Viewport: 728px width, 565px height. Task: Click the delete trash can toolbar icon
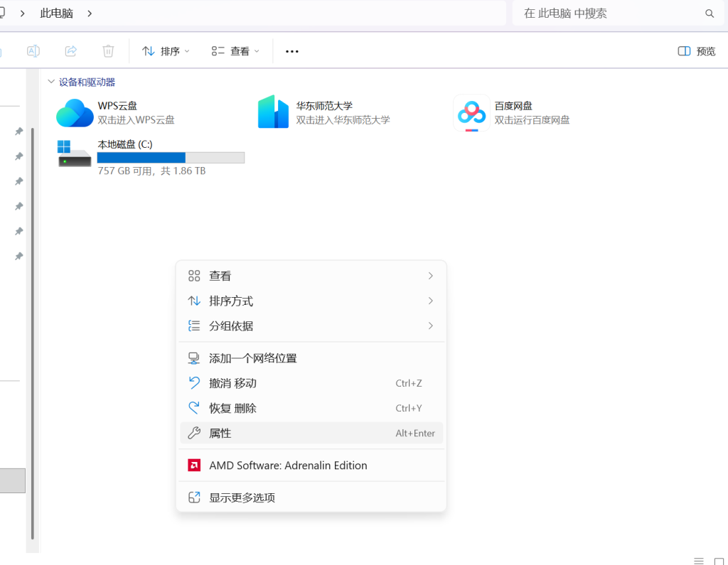(108, 51)
